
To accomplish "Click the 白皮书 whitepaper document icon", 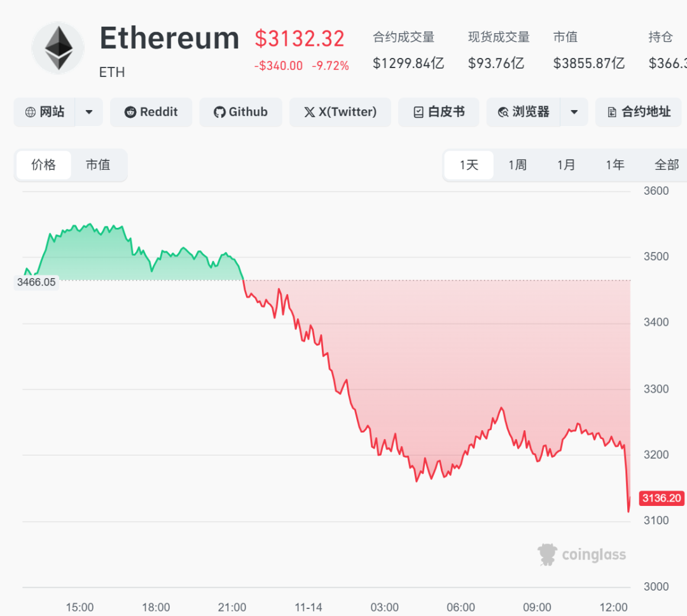I will 418,113.
